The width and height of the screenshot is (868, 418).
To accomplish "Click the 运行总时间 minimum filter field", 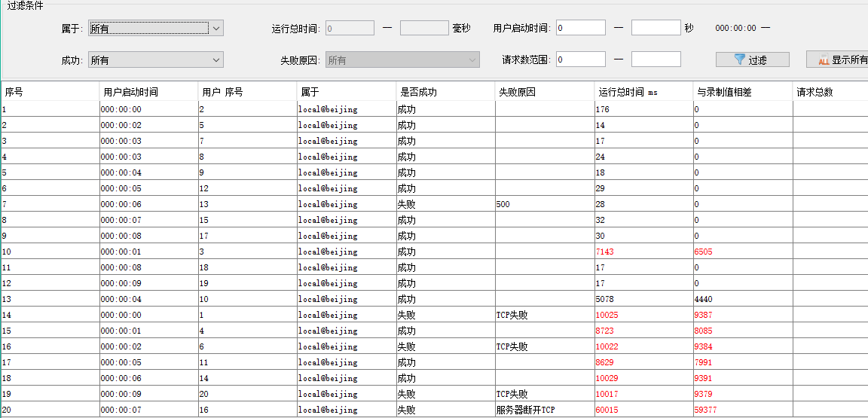I will (x=350, y=28).
